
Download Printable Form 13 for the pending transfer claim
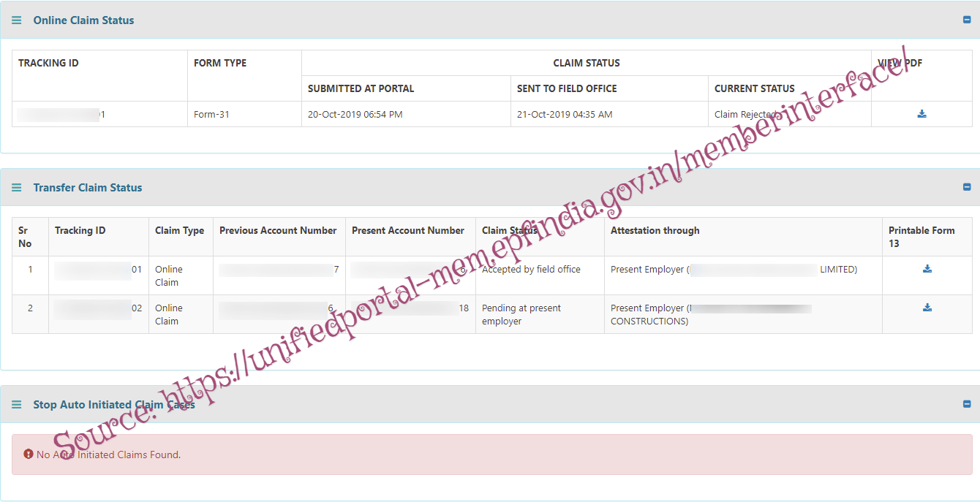click(x=927, y=308)
